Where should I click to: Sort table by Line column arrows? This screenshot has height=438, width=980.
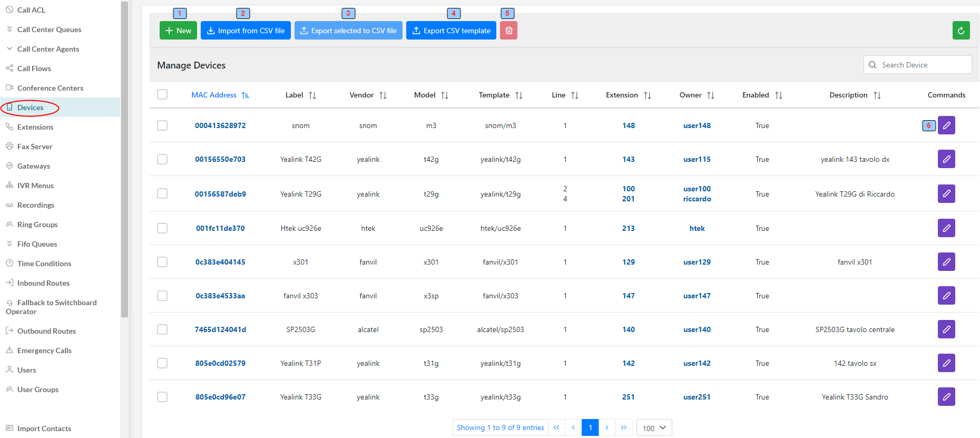point(575,95)
